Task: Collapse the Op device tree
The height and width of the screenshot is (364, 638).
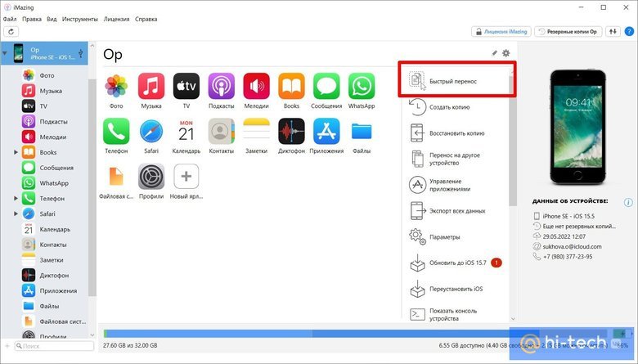Action: coord(5,53)
